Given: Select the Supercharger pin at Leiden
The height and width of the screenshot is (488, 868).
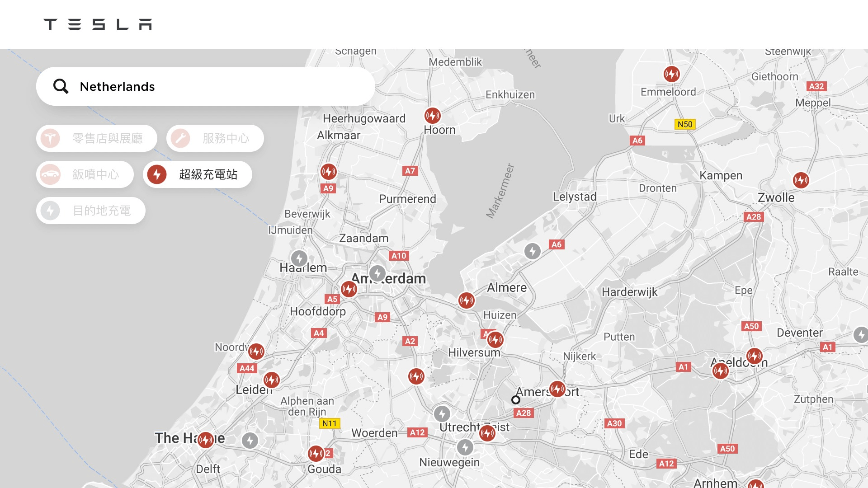Looking at the screenshot, I should [272, 380].
